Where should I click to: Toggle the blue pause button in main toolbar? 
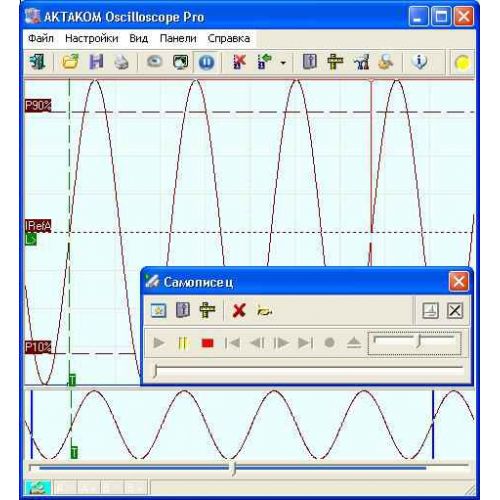pos(206,62)
